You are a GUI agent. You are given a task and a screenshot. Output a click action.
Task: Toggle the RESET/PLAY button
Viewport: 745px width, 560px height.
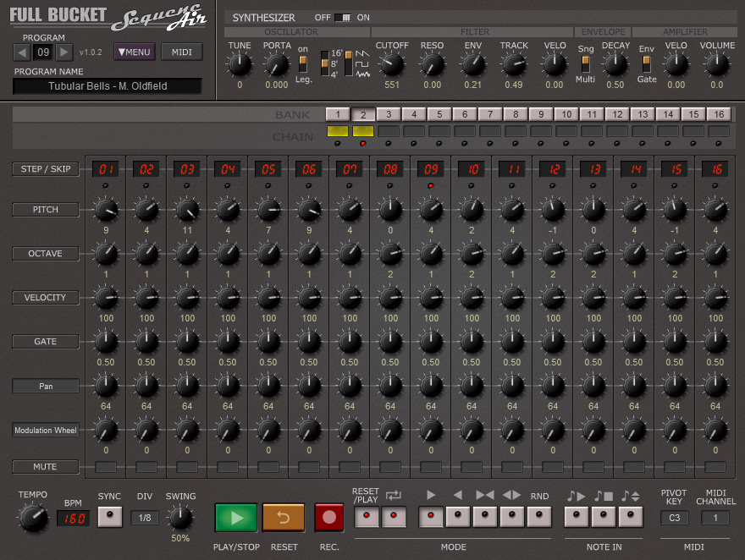point(367,517)
